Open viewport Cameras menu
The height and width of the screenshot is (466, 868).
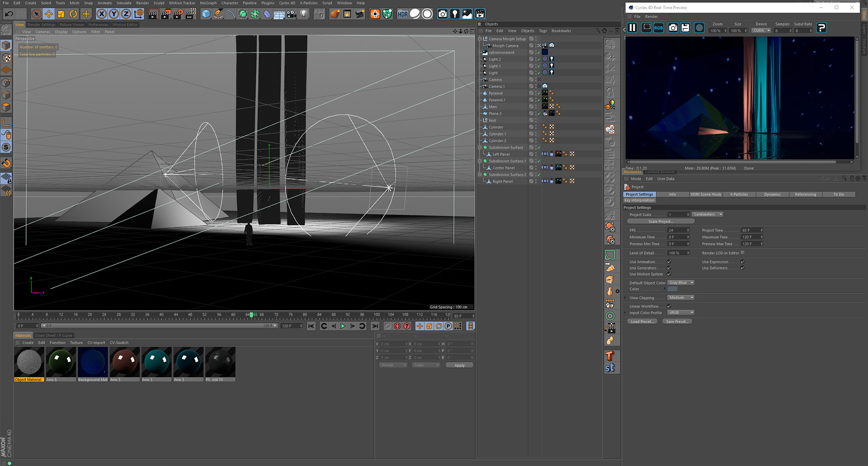point(43,32)
